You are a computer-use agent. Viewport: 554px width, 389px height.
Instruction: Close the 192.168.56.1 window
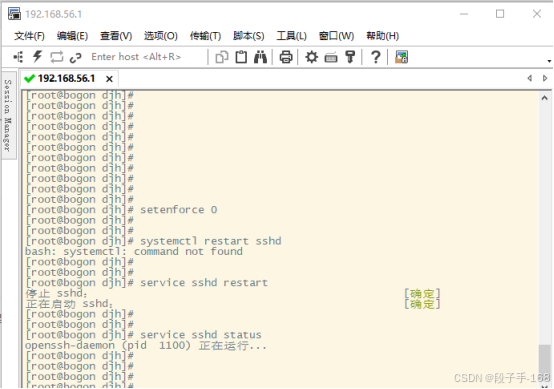tap(537, 14)
